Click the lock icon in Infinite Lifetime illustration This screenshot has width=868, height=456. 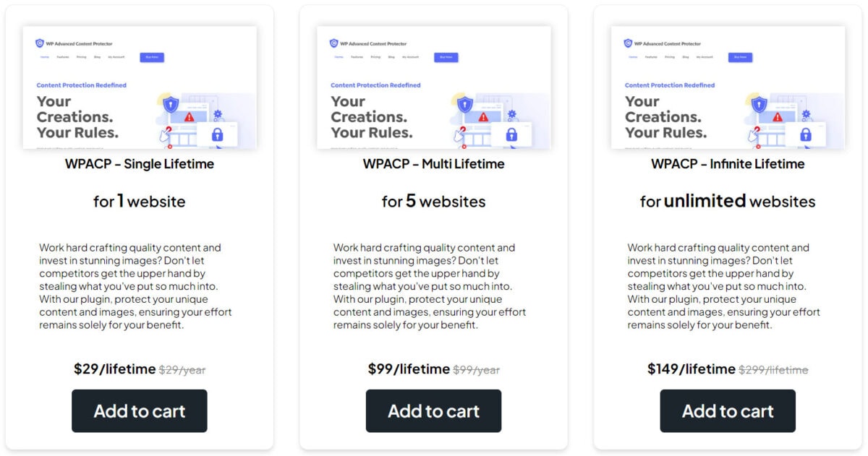805,136
